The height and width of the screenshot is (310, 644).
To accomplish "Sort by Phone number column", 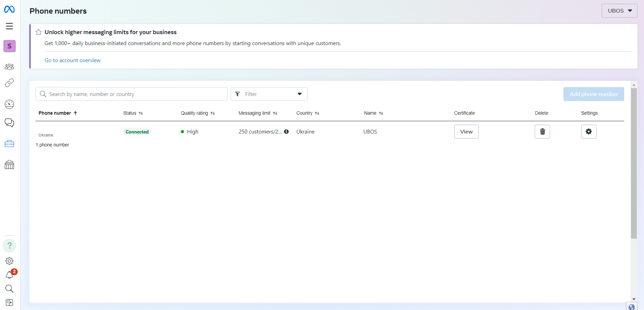I will click(x=58, y=113).
